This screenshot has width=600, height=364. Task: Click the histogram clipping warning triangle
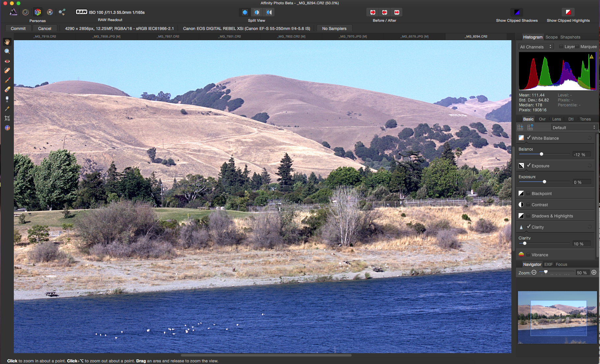tap(591, 57)
